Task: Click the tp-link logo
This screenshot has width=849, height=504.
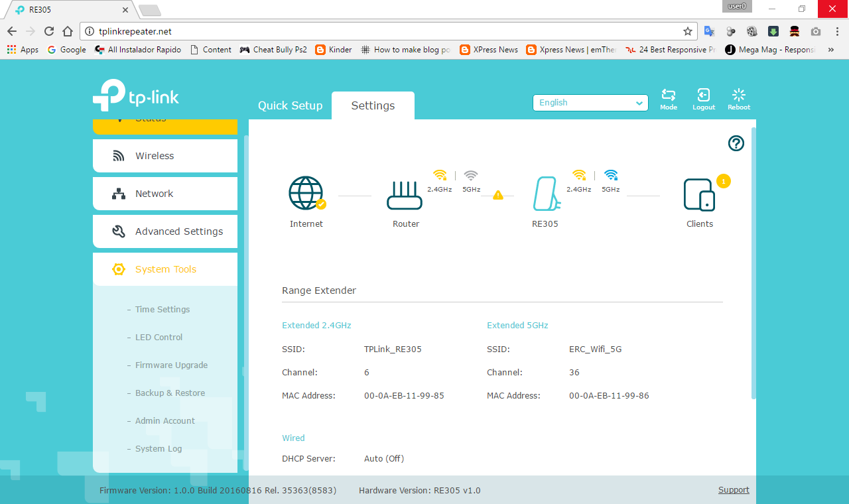Action: coord(136,96)
